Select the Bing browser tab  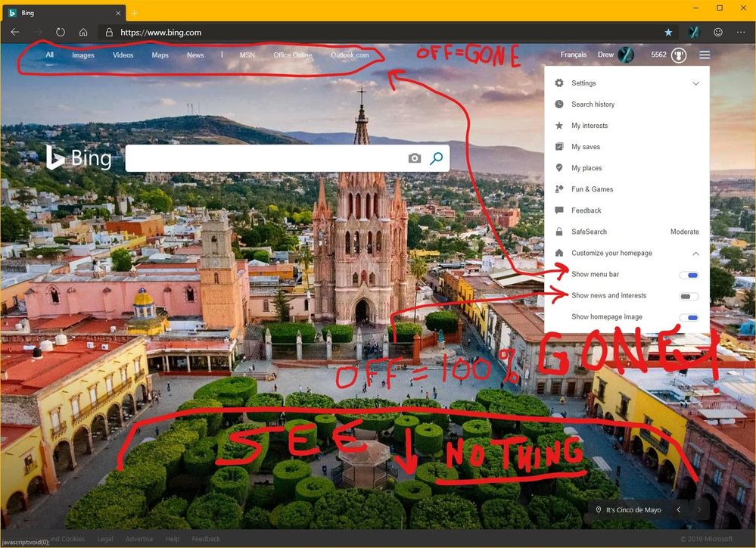(64, 13)
